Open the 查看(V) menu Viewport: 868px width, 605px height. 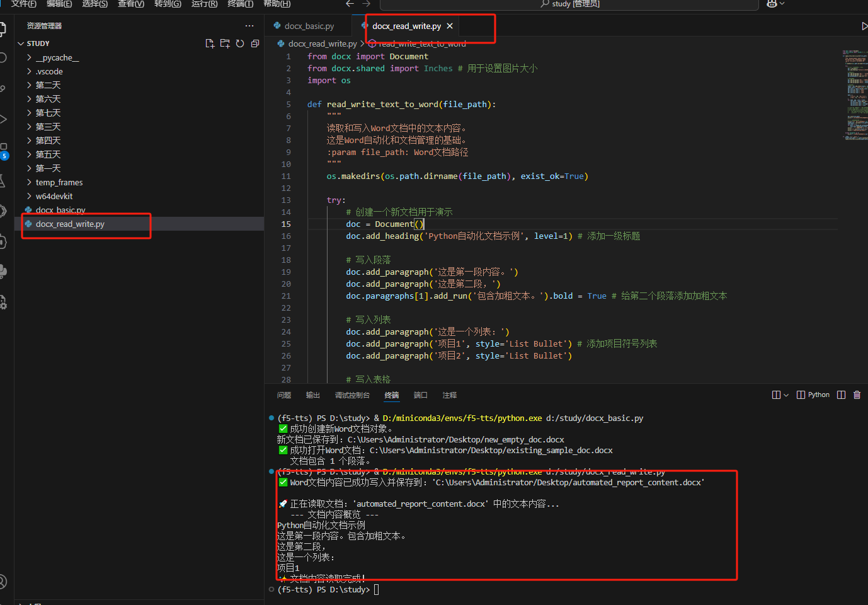131,4
